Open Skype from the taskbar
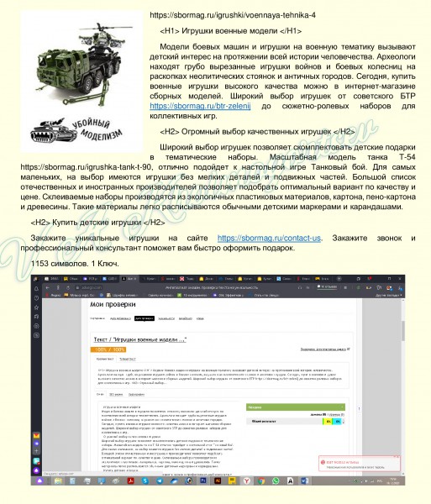Viewport: 431px width, 504px height. pyautogui.click(x=145, y=480)
